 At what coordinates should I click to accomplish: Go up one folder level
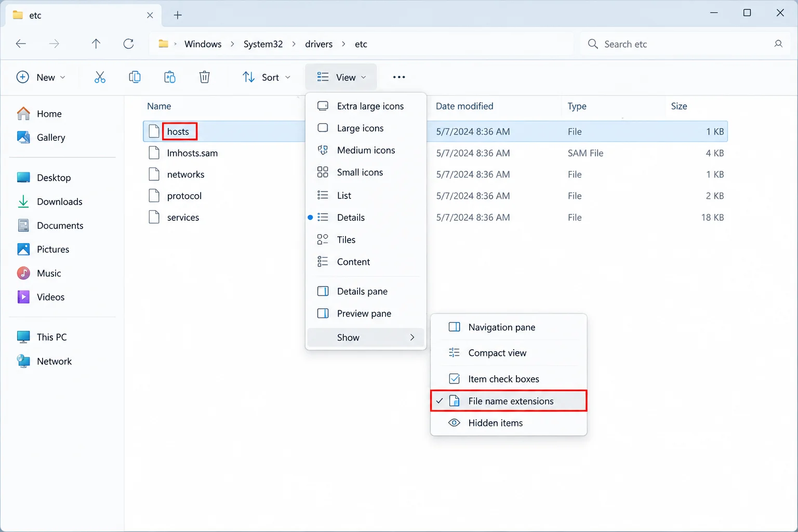96,44
